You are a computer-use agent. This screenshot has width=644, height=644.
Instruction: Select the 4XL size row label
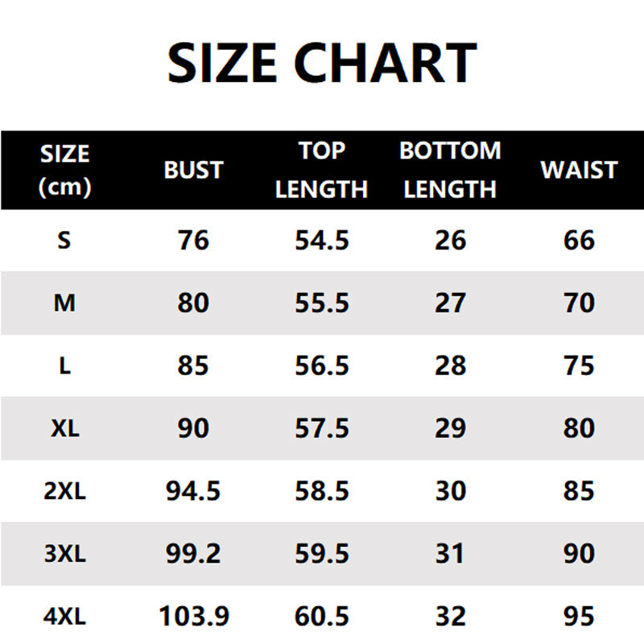tap(64, 617)
